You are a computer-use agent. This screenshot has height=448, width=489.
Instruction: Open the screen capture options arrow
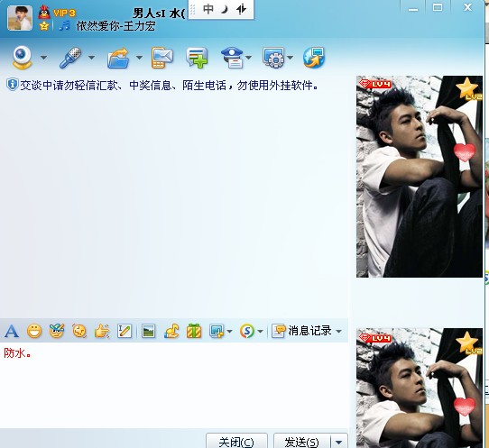(x=230, y=331)
